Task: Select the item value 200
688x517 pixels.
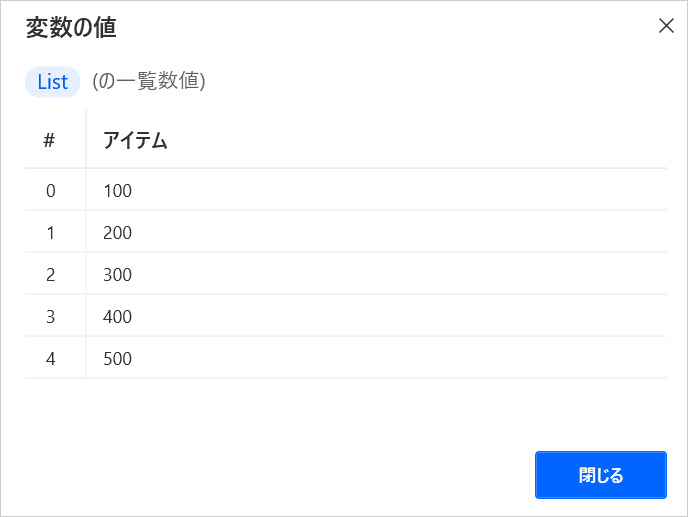Action: tap(117, 232)
